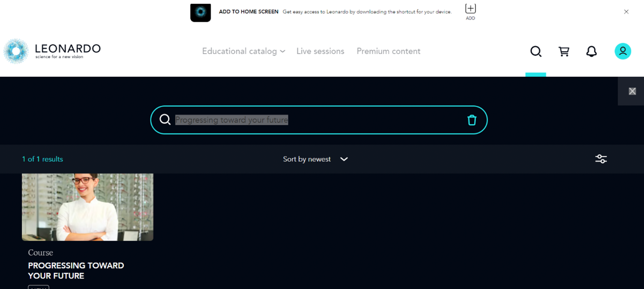644x289 pixels.
Task: Click the course thumbnail image
Action: 88,207
